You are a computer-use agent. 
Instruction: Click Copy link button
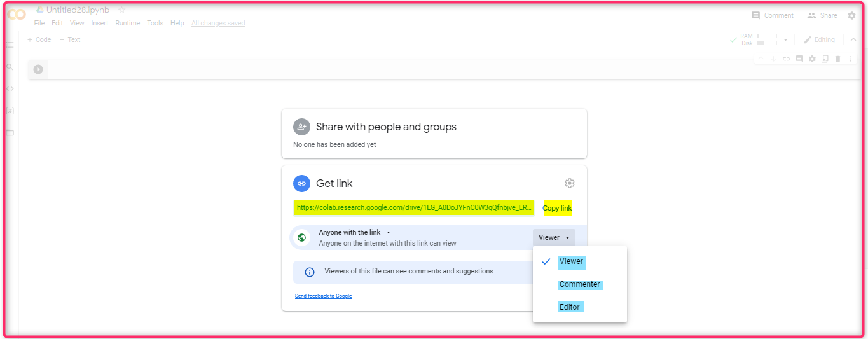click(x=557, y=208)
